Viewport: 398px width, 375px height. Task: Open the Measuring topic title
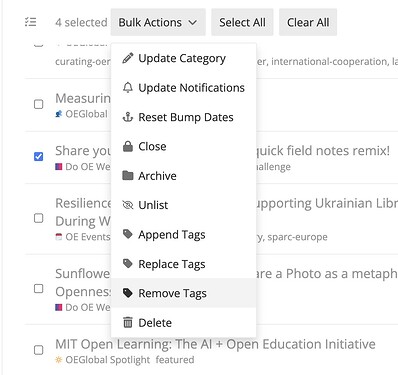[x=83, y=98]
